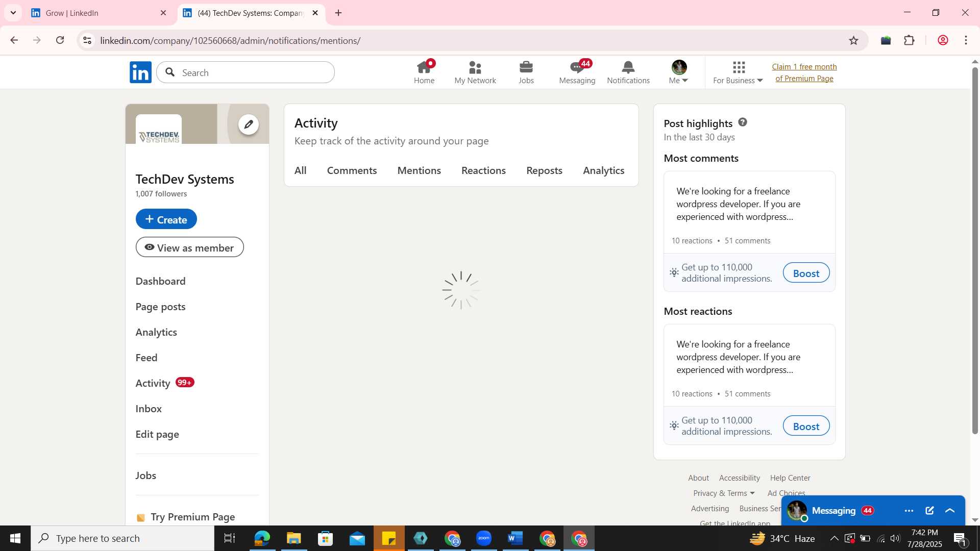Screen dimensions: 980x551
Task: Click Claim 1 free month Premium link
Action: (x=804, y=72)
